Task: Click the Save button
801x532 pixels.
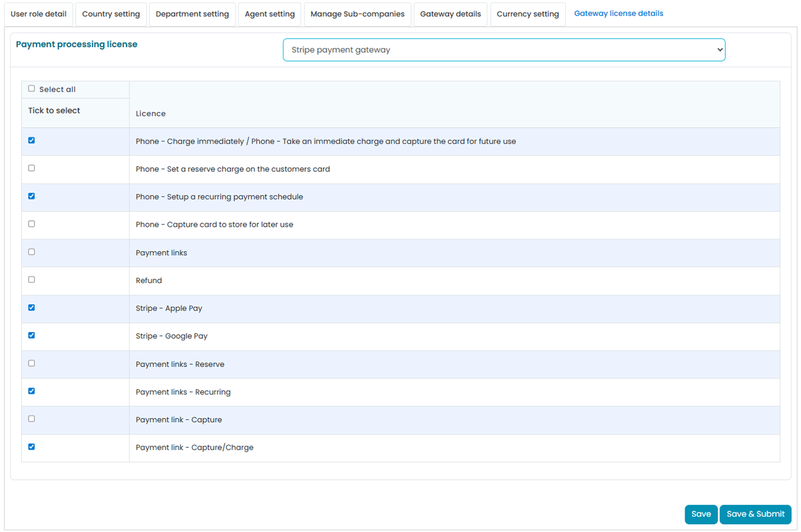Action: click(701, 514)
